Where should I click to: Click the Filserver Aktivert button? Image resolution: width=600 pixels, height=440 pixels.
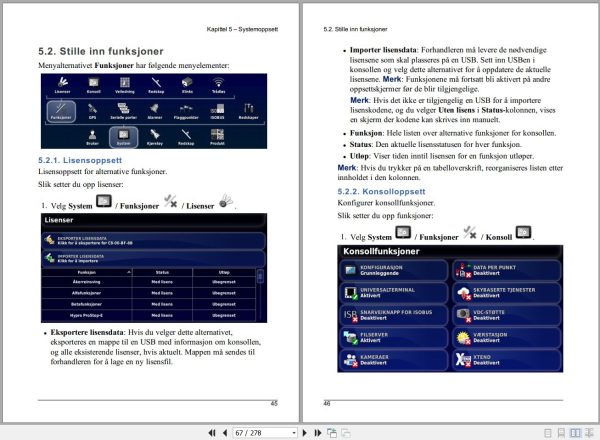(394, 337)
